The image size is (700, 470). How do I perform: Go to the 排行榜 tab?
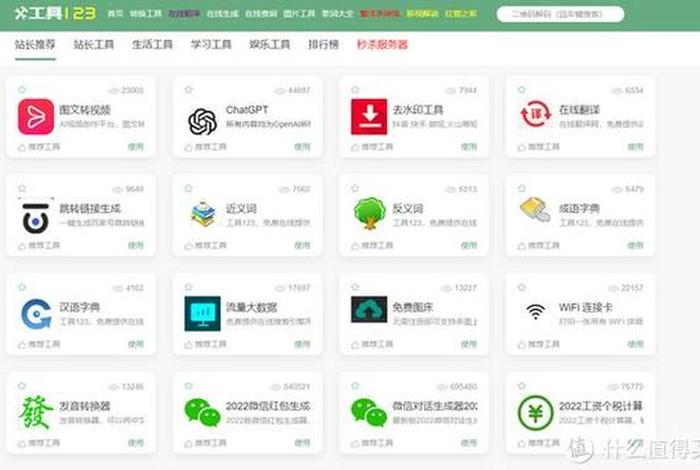pyautogui.click(x=323, y=44)
